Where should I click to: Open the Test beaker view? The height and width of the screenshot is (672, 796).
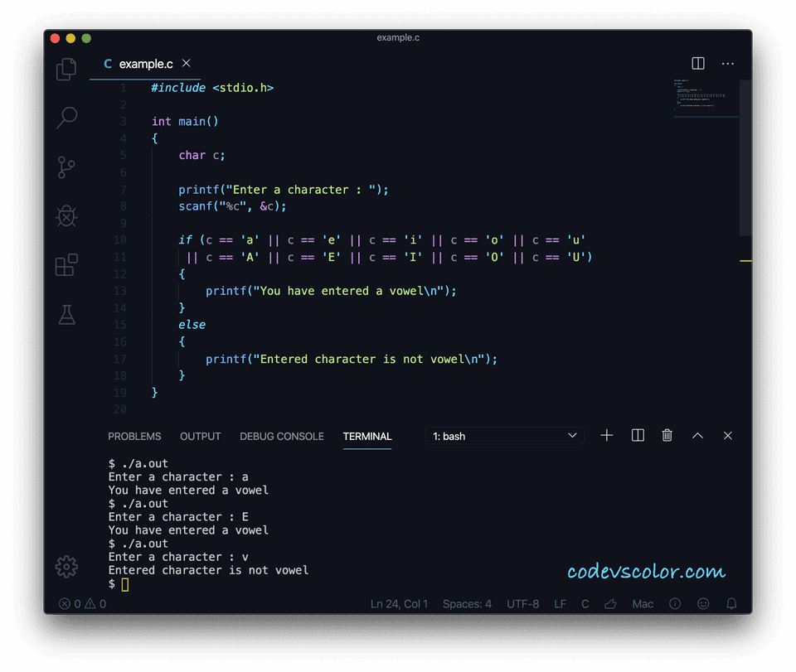[66, 314]
